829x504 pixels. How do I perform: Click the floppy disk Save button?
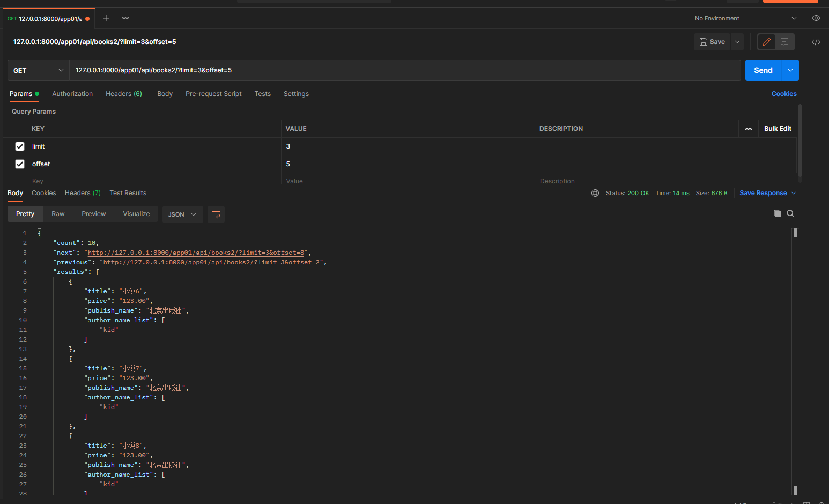712,42
